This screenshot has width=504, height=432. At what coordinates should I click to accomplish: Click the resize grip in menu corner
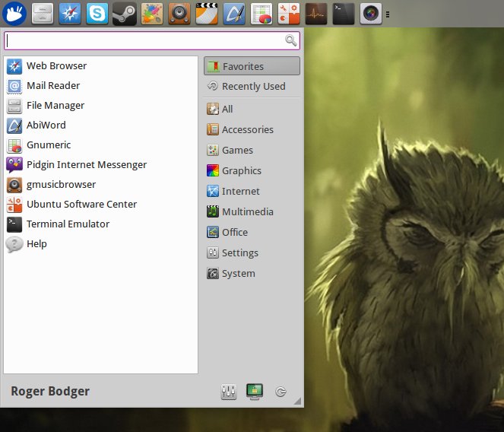(x=297, y=401)
